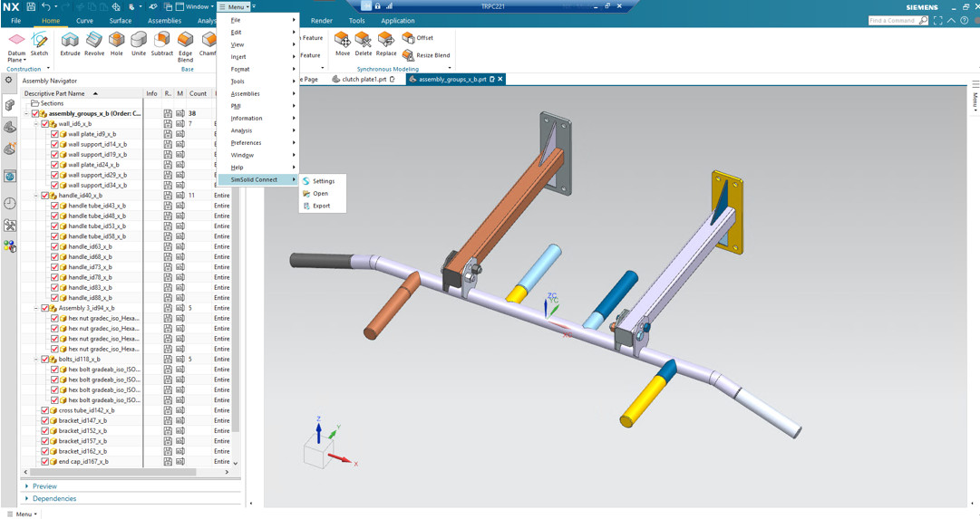Click the Find a Command search field

[x=892, y=20]
